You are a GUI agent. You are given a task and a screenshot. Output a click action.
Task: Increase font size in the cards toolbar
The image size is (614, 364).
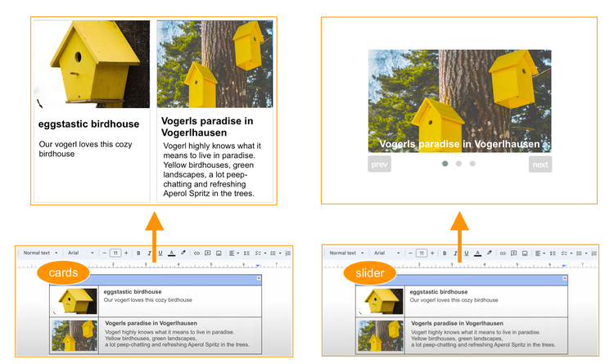pos(126,254)
